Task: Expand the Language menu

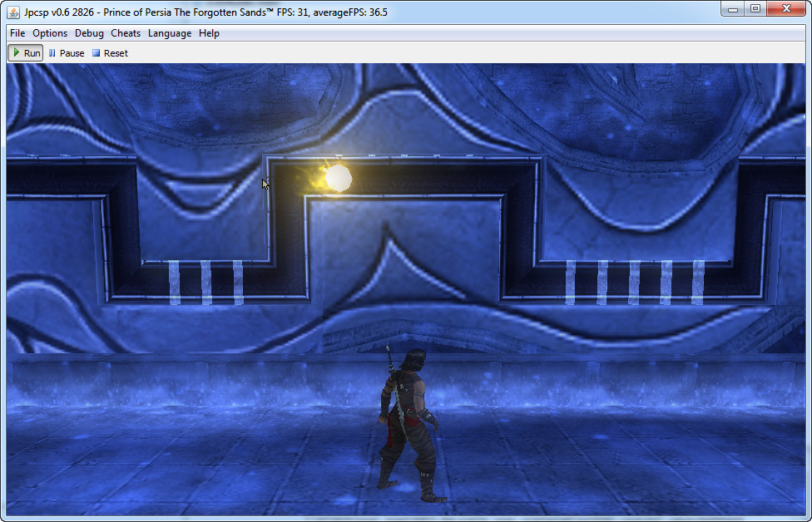Action: coord(170,33)
